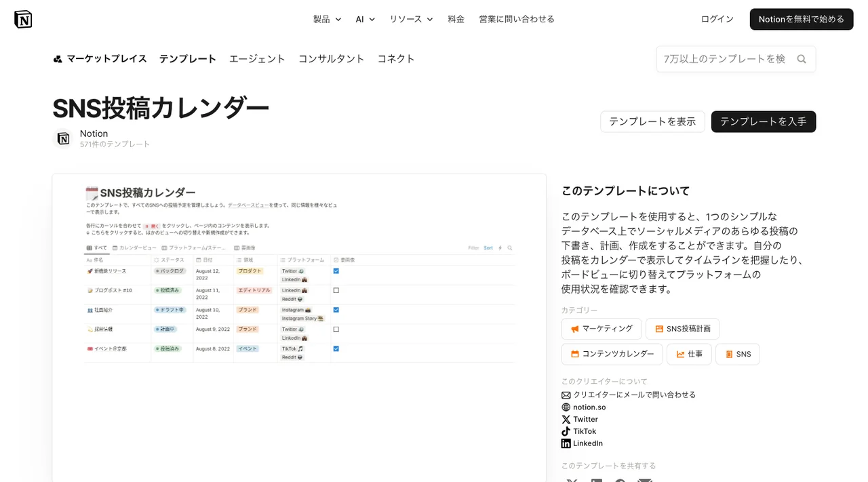The height and width of the screenshot is (482, 868).
Task: Click the rocket icon on 新機能リリース row
Action: 90,271
